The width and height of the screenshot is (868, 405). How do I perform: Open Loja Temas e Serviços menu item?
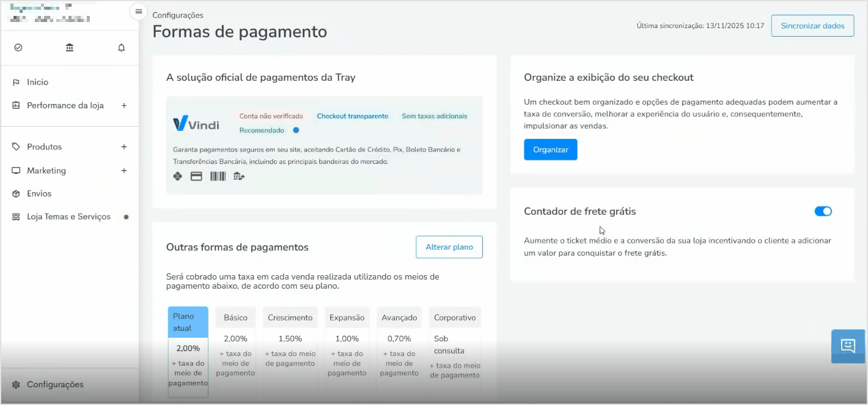pos(70,217)
